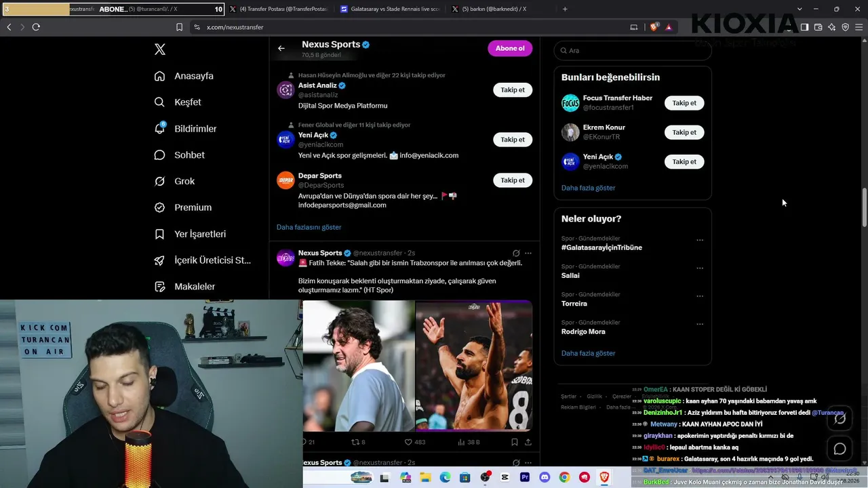
Task: Open Yer İşaretleri bookmarks
Action: pos(190,234)
